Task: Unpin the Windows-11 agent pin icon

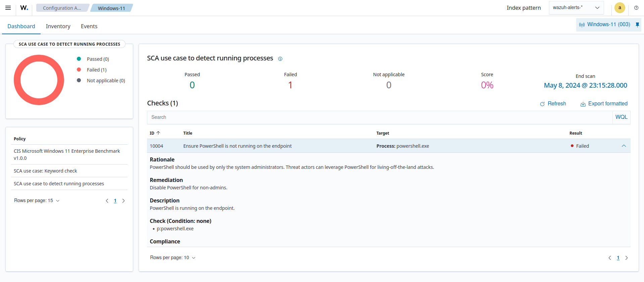Action: point(637,25)
